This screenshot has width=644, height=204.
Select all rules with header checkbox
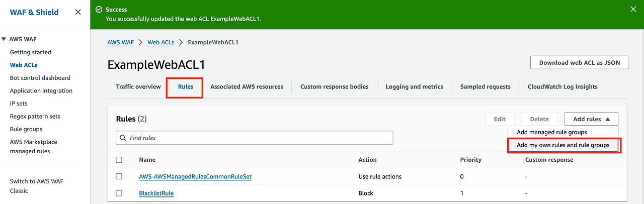point(119,160)
